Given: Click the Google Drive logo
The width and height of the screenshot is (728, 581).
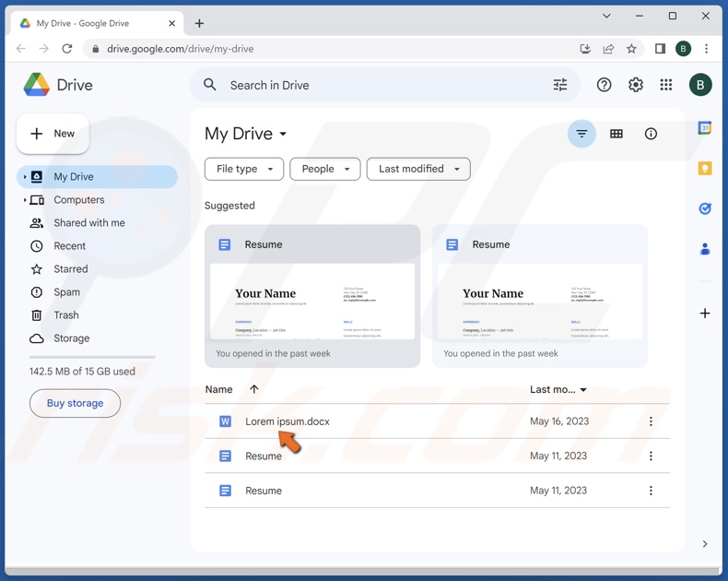Looking at the screenshot, I should [37, 85].
